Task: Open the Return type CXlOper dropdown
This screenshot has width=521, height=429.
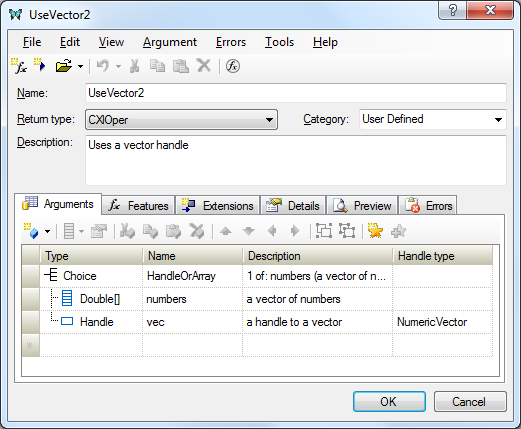Action: click(x=181, y=119)
